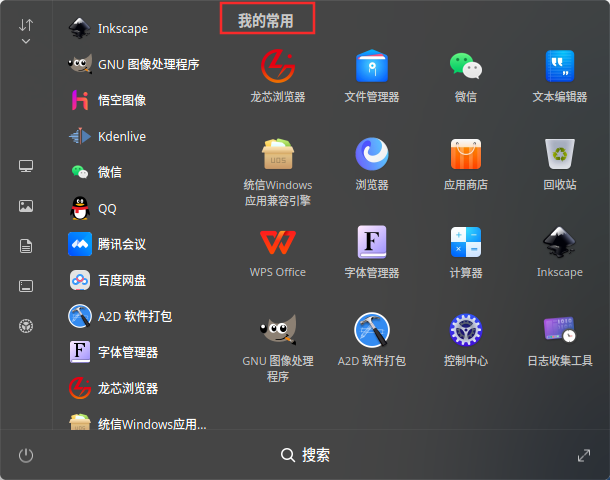The image size is (610, 480).
Task: Open the documents folder sidebar icon
Action: (26, 246)
